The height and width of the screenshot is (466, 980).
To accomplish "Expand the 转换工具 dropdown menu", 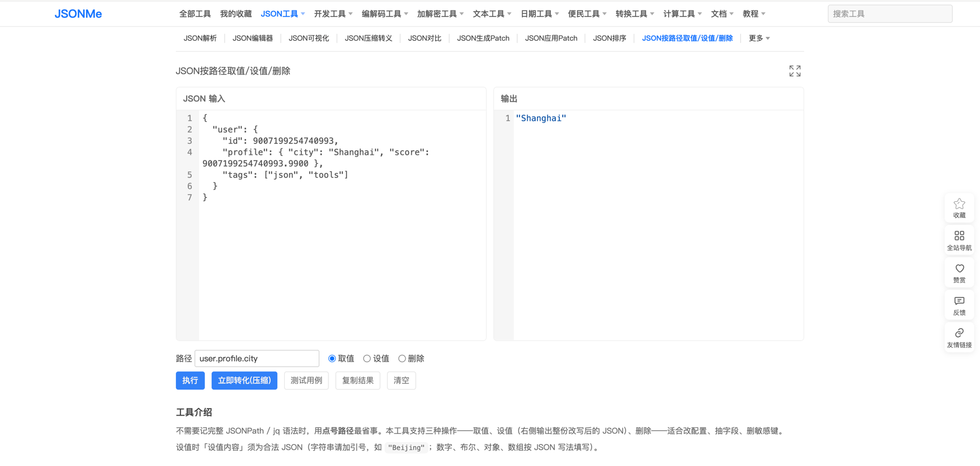I will coord(635,14).
